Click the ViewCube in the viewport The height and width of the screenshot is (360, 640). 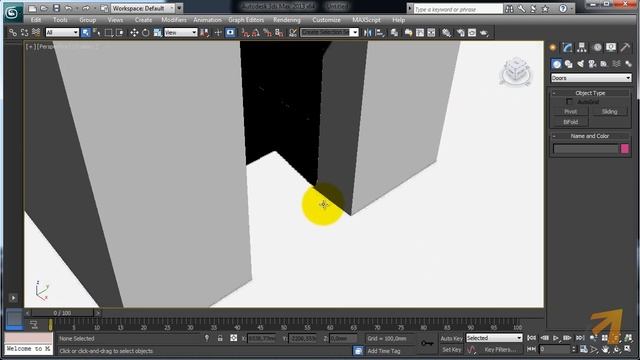[x=516, y=71]
